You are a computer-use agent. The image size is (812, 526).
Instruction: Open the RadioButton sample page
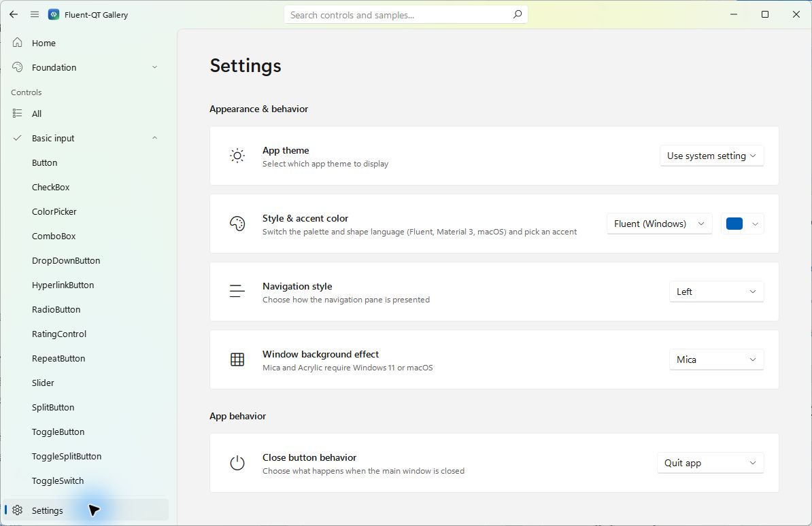86,309
